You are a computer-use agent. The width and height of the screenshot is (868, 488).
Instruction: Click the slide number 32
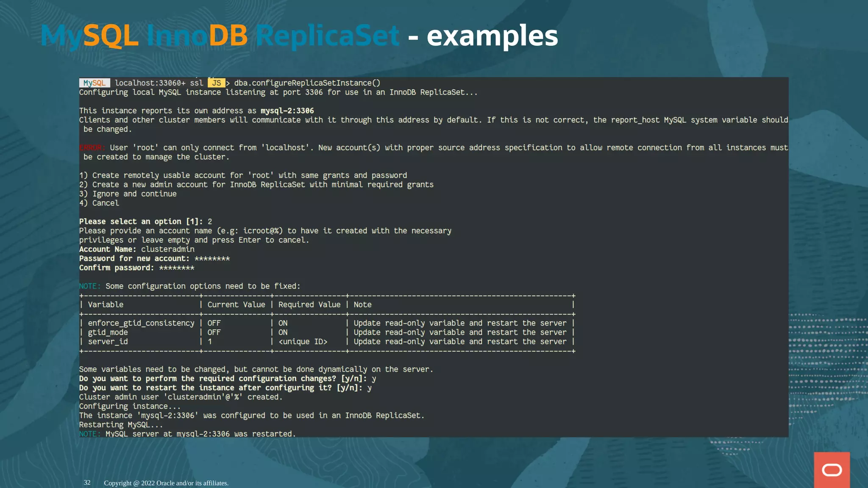(87, 482)
